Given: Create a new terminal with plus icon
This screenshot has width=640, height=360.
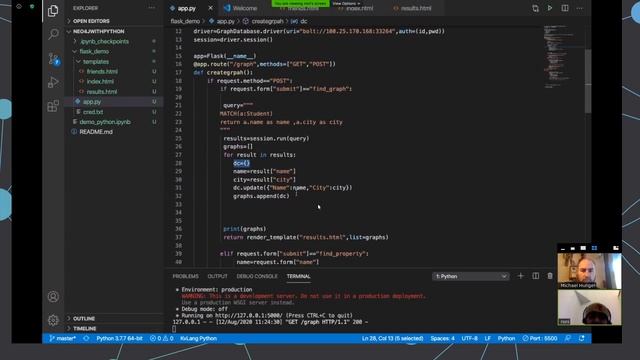Looking at the screenshot, I should (520, 276).
